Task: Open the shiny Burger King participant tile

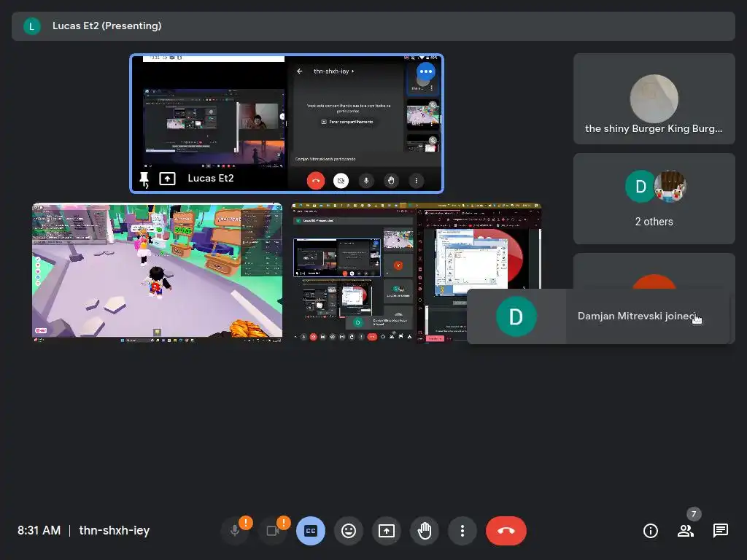Action: click(x=654, y=98)
